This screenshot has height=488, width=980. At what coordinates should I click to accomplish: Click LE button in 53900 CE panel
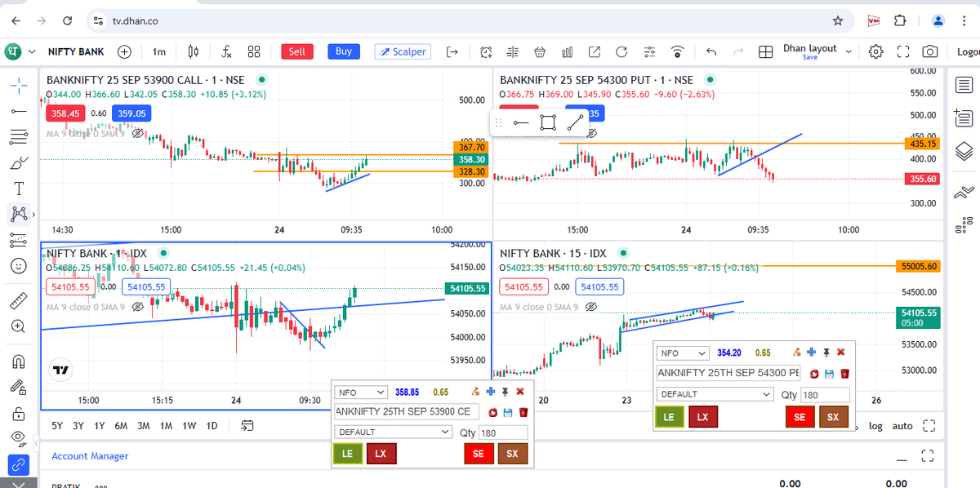pos(349,455)
